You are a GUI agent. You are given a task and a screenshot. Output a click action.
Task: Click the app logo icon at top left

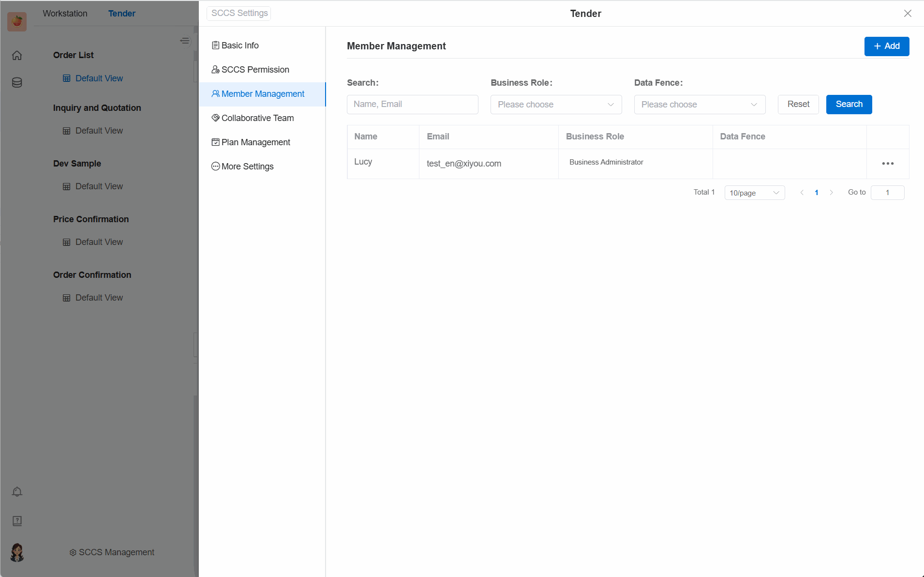(17, 22)
